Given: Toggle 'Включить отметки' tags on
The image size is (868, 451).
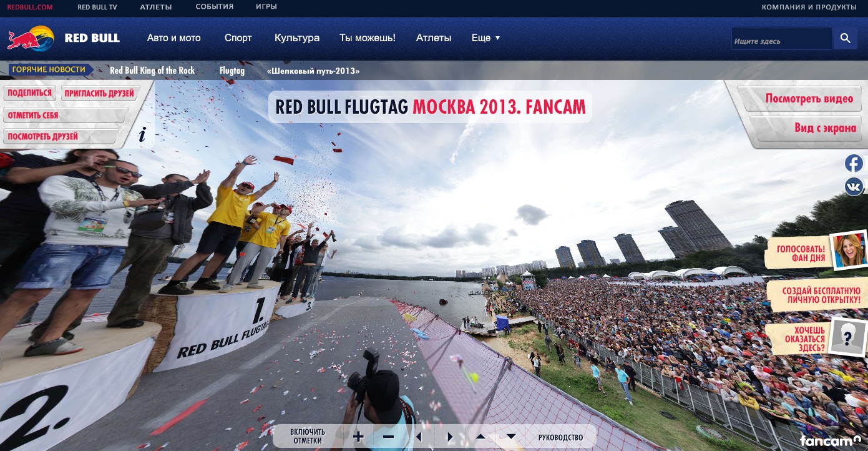Looking at the screenshot, I should (x=308, y=436).
